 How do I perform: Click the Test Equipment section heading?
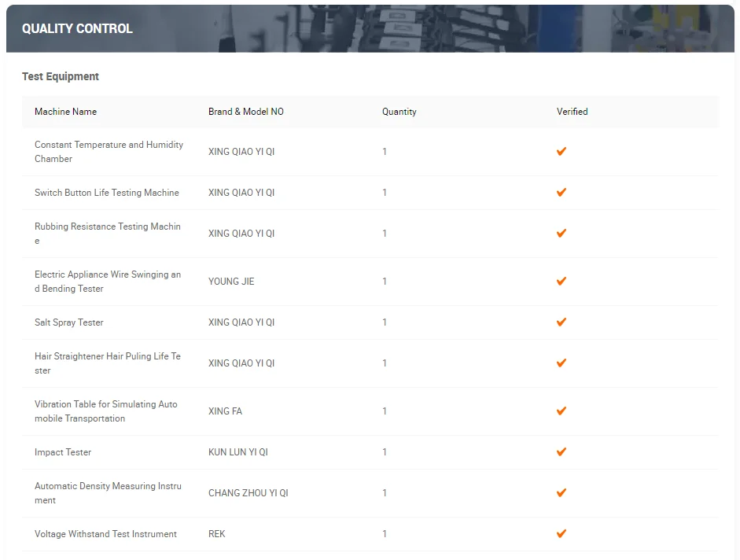coord(61,76)
